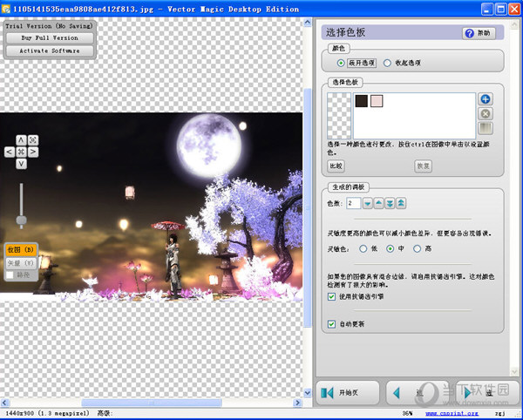This screenshot has height=420, width=523.
Task: Pan the image view right with the right arrow
Action: tap(33, 152)
